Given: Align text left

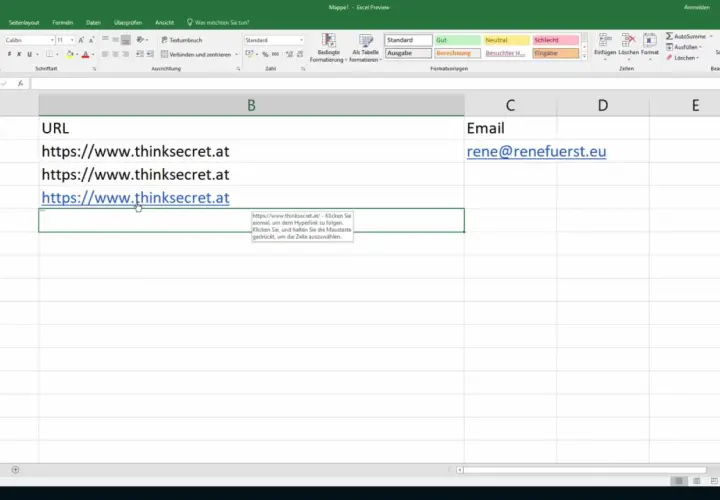Looking at the screenshot, I should 105,54.
